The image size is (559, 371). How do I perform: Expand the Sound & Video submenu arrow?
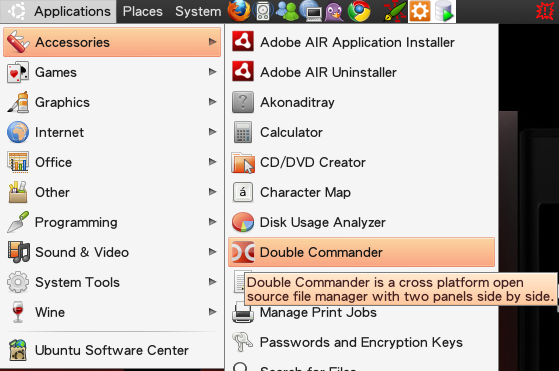pyautogui.click(x=213, y=252)
